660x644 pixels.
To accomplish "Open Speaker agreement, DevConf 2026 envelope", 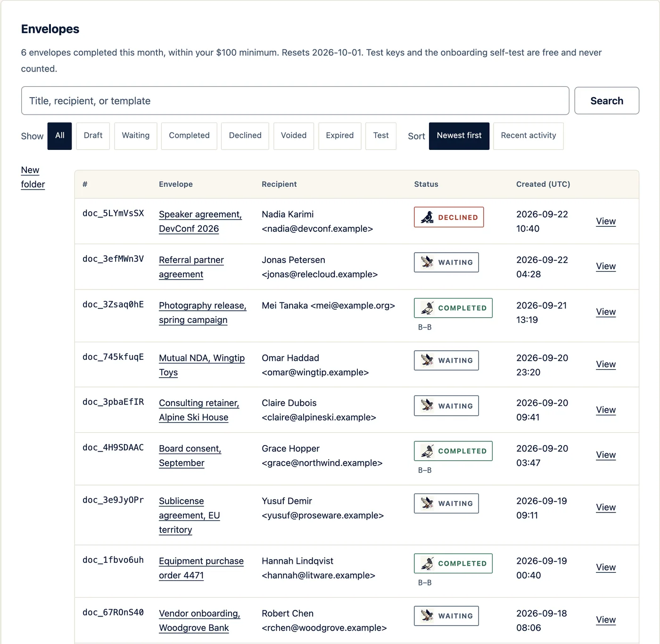I will tap(200, 222).
